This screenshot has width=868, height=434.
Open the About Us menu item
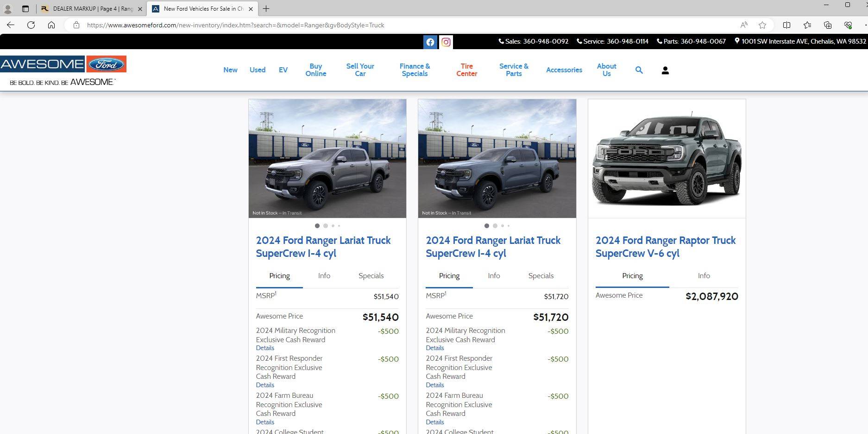coord(606,70)
